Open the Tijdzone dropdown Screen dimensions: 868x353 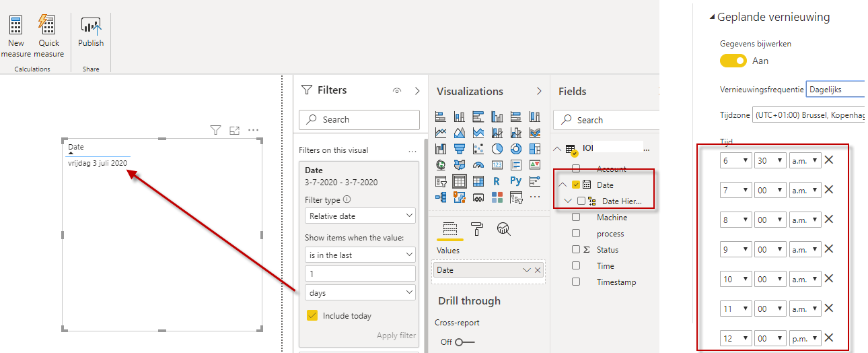pyautogui.click(x=810, y=115)
